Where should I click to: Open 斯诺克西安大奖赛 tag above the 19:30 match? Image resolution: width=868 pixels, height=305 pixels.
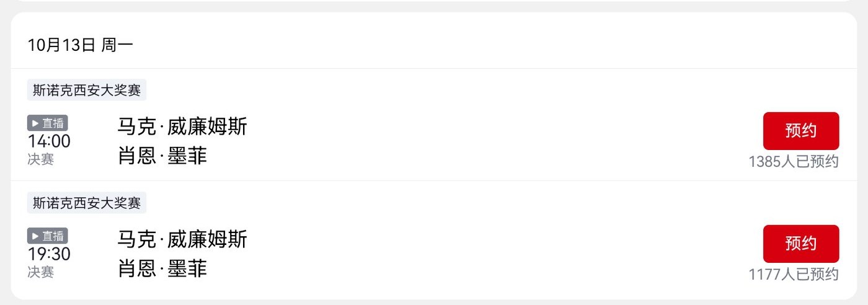(x=87, y=203)
